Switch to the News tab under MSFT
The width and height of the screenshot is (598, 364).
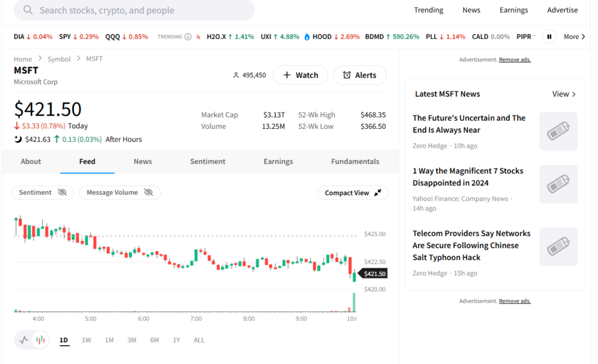tap(142, 162)
